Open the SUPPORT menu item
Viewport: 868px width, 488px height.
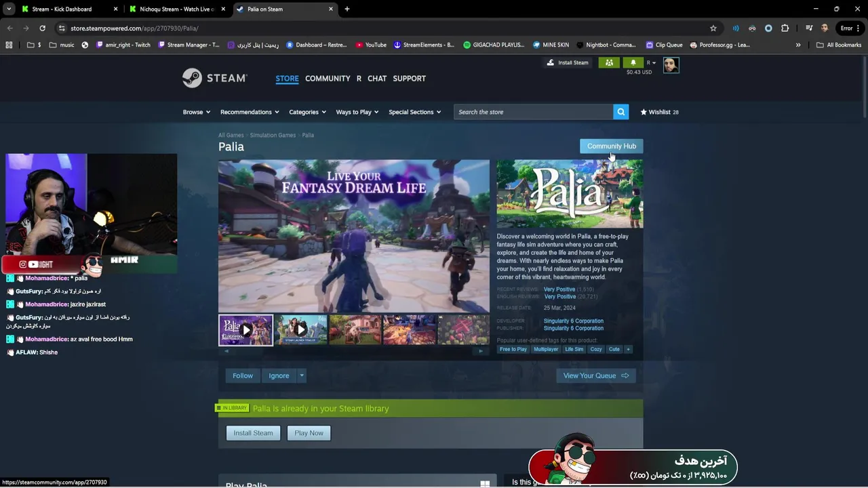[x=410, y=79]
